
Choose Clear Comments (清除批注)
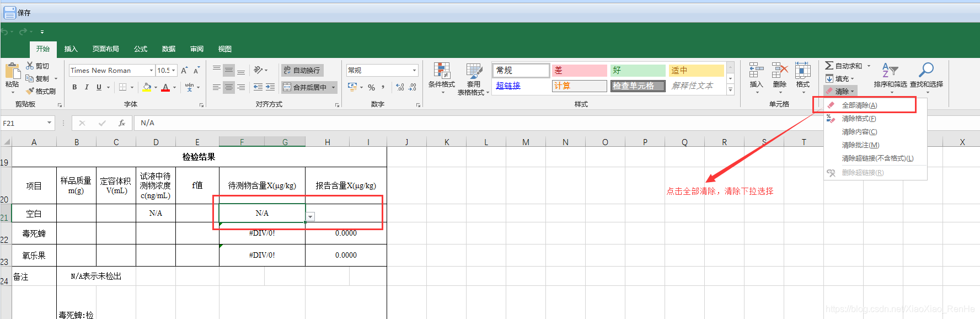[x=860, y=145]
